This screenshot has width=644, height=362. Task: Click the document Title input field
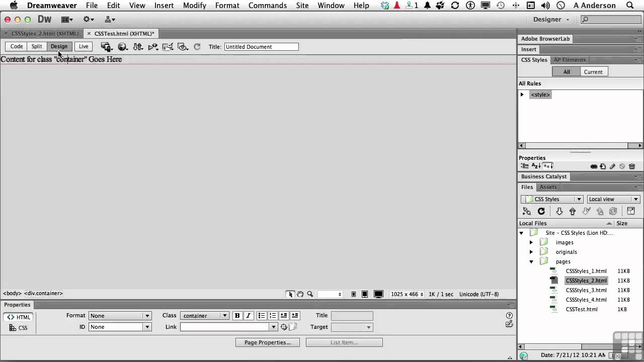(x=261, y=47)
